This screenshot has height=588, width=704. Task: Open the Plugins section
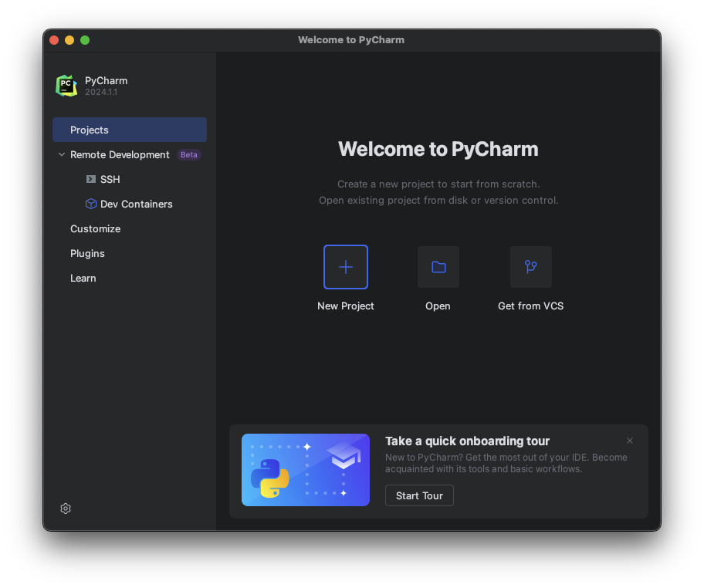pos(87,253)
